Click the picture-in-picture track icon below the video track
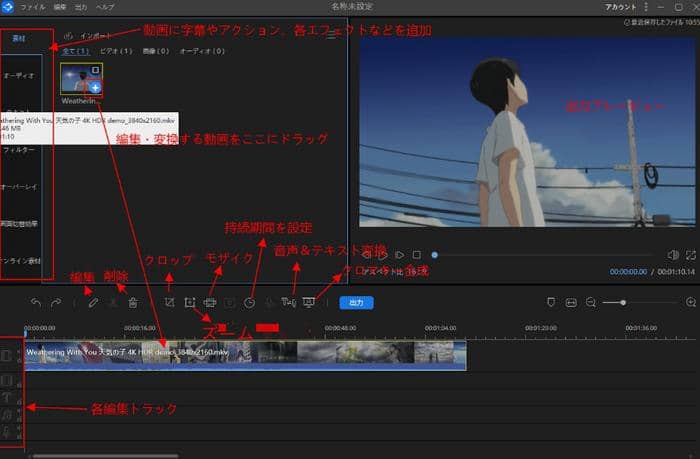 click(6, 380)
